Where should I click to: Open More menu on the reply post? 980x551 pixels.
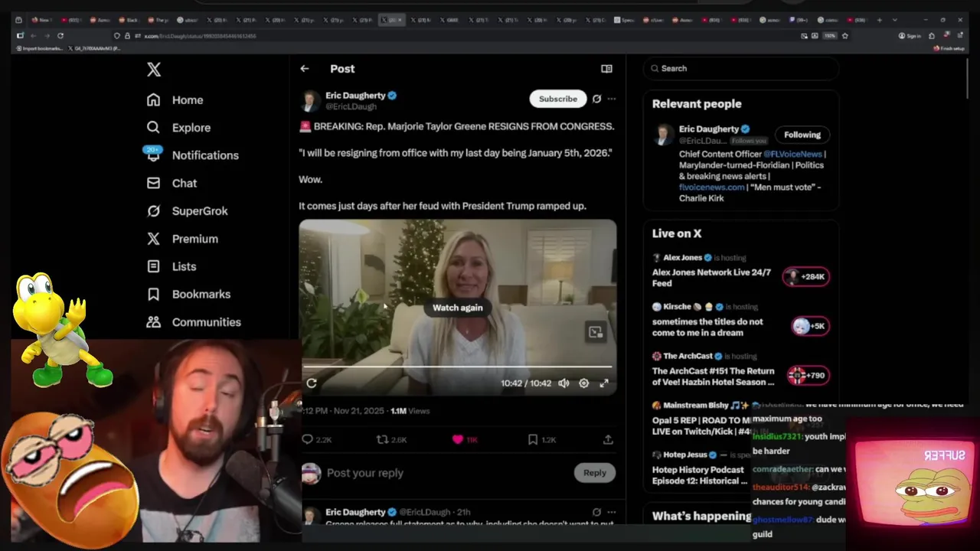(x=611, y=512)
